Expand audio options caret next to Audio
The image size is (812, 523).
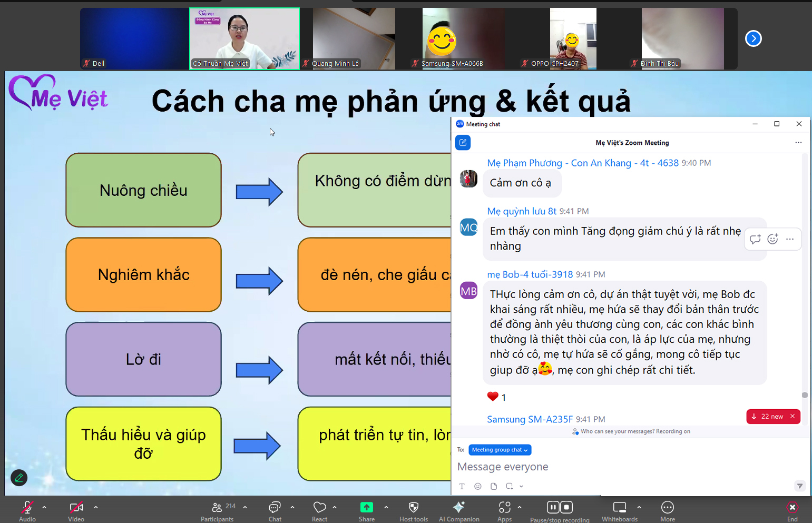pos(44,507)
